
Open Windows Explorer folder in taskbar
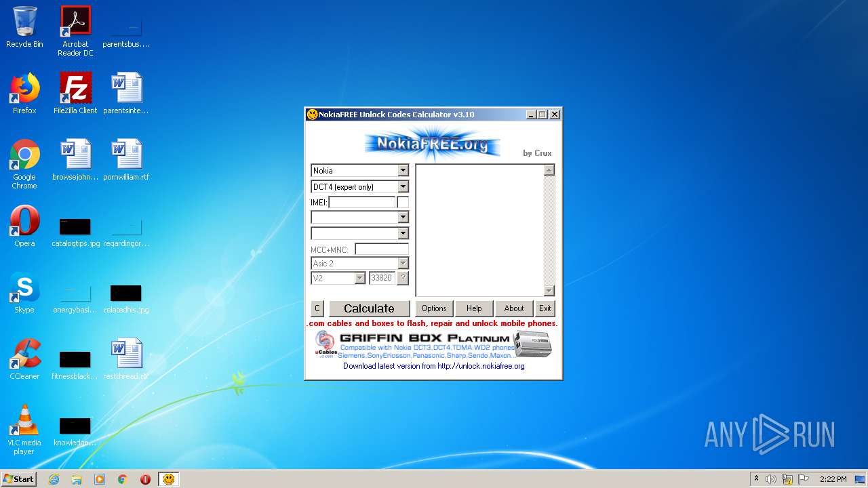pyautogui.click(x=77, y=479)
